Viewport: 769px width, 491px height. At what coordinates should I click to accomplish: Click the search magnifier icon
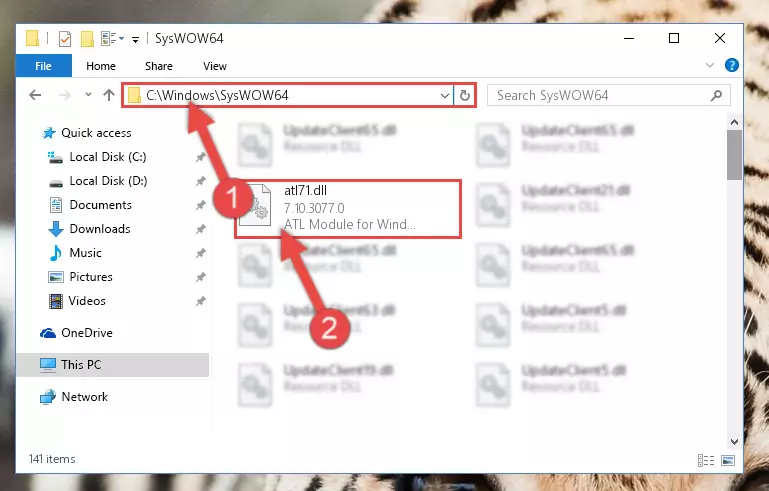pos(717,95)
